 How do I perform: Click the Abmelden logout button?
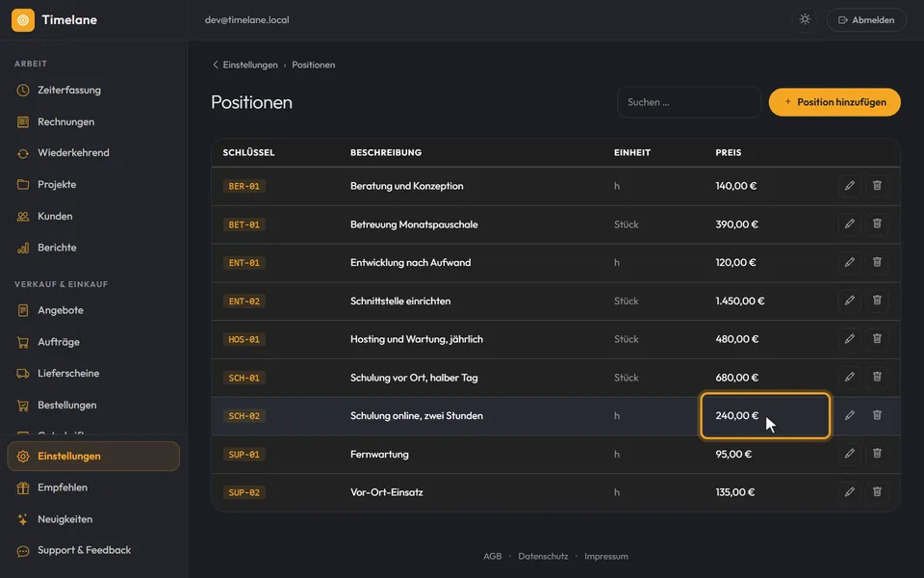click(866, 20)
